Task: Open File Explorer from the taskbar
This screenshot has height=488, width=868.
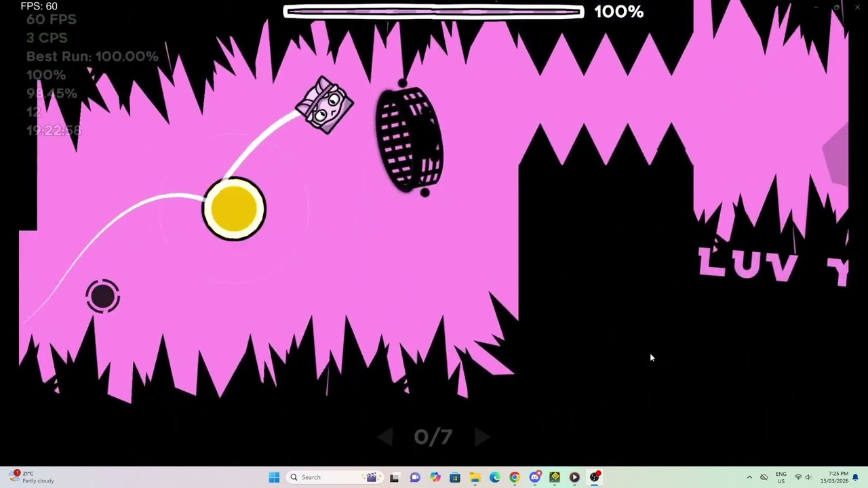Action: click(475, 477)
